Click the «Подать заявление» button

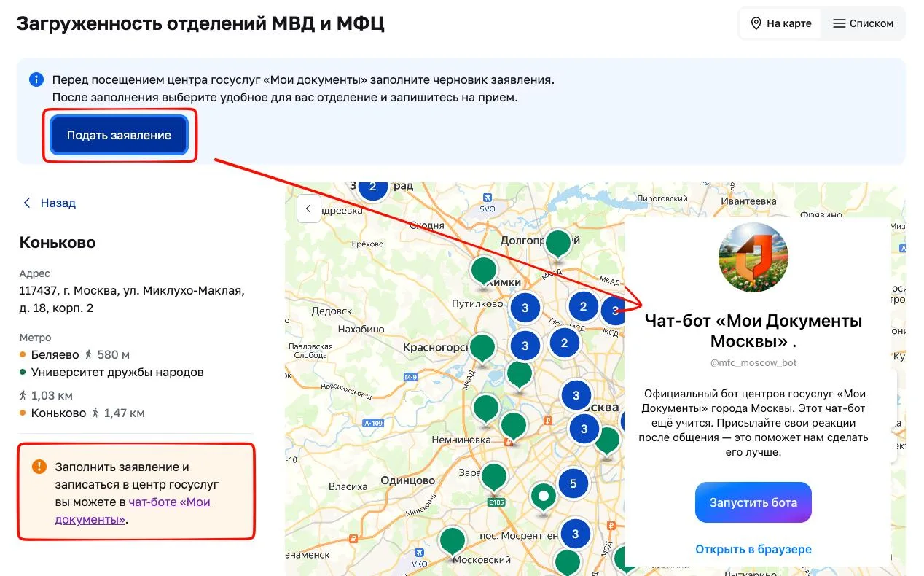coord(119,135)
